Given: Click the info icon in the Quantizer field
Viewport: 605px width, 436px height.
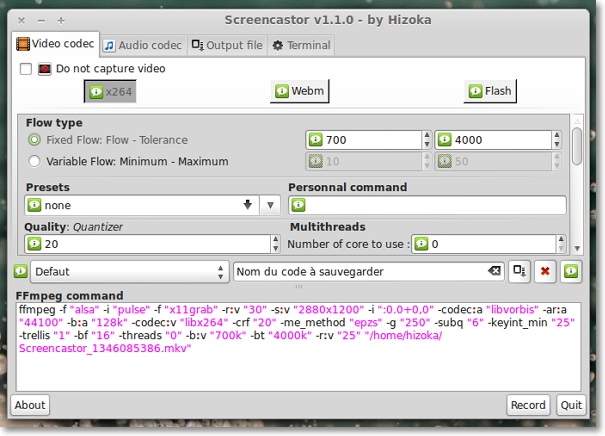Looking at the screenshot, I should coord(34,244).
